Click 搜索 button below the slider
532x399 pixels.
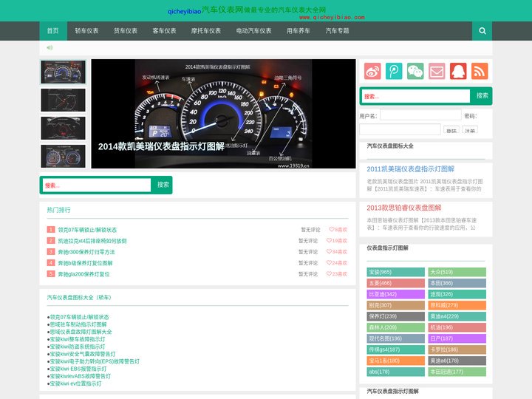(163, 185)
